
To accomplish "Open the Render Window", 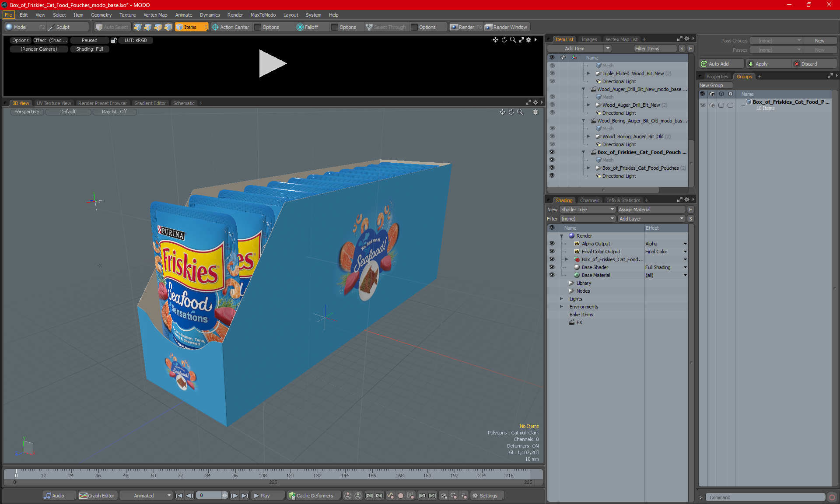I will tap(507, 27).
